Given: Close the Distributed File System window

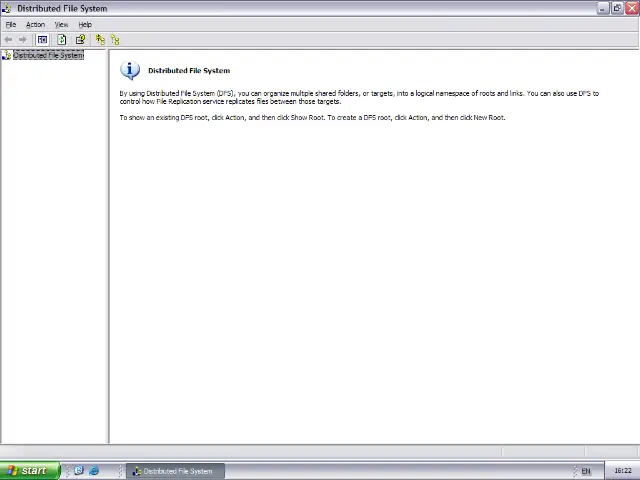Looking at the screenshot, I should (632, 8).
